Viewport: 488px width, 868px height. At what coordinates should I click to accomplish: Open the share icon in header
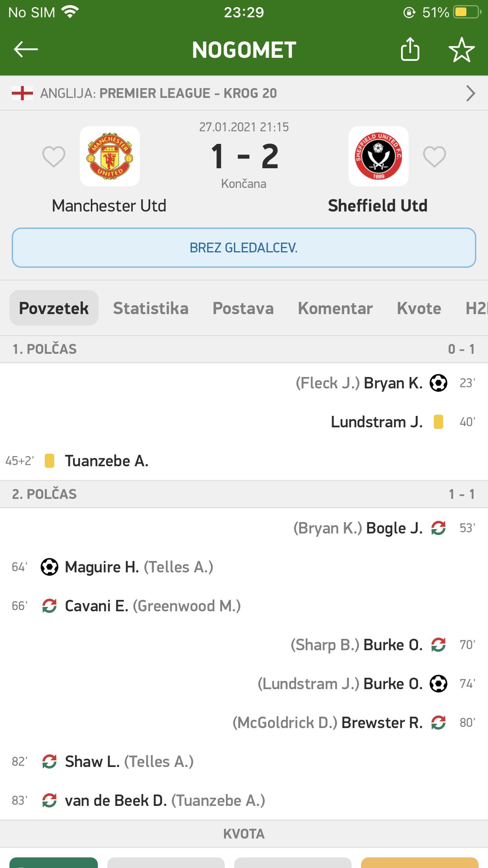tap(410, 50)
